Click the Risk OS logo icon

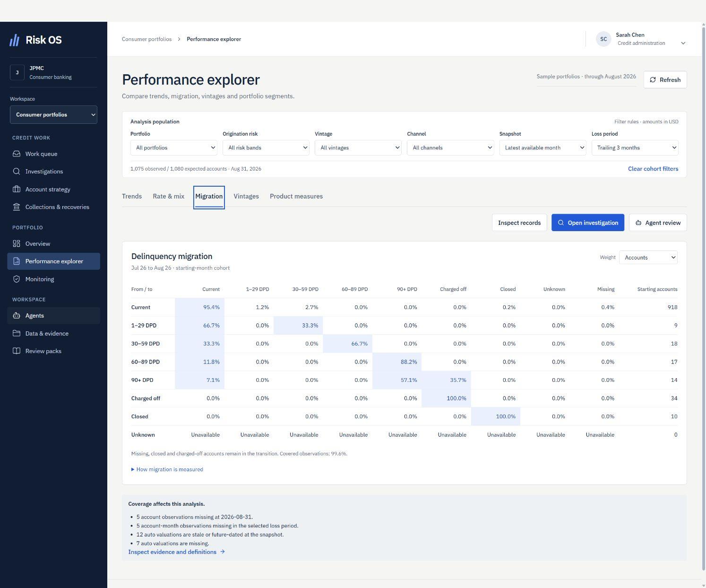pyautogui.click(x=15, y=40)
